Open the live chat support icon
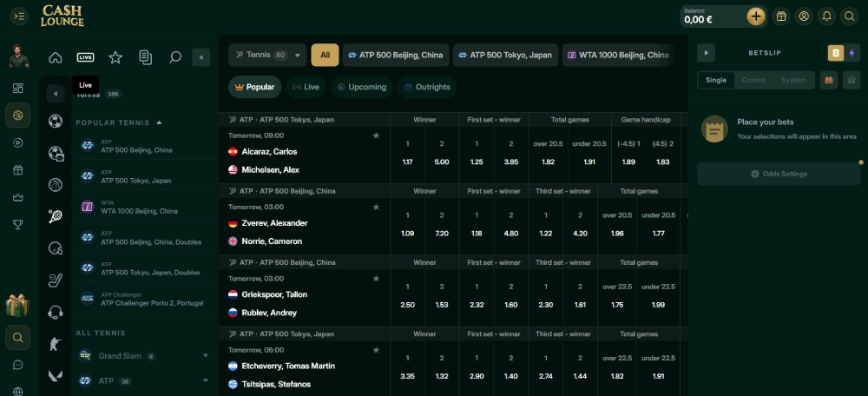 tap(17, 365)
